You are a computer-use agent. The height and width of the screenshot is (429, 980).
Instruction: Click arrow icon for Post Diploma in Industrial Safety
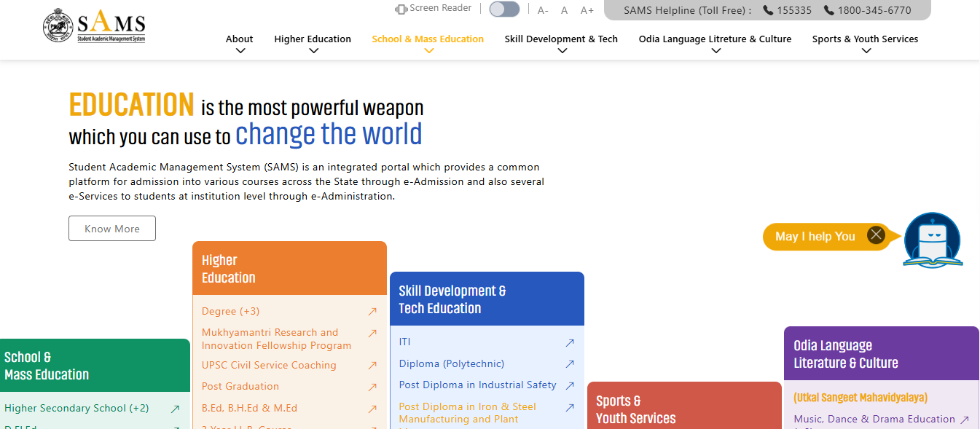point(570,386)
